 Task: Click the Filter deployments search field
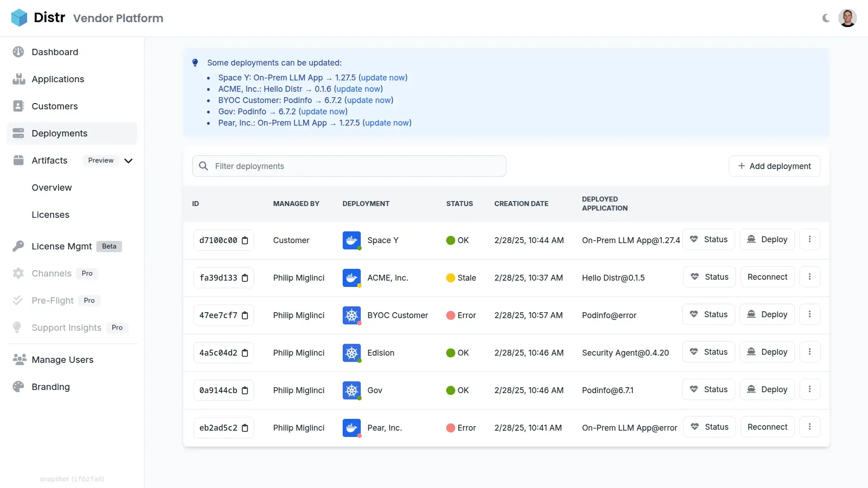[349, 166]
